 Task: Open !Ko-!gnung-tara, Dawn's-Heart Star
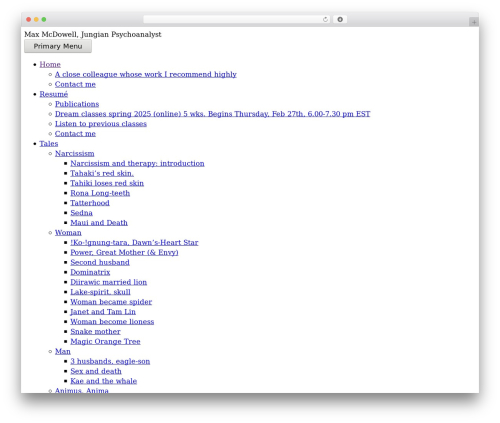click(x=134, y=242)
